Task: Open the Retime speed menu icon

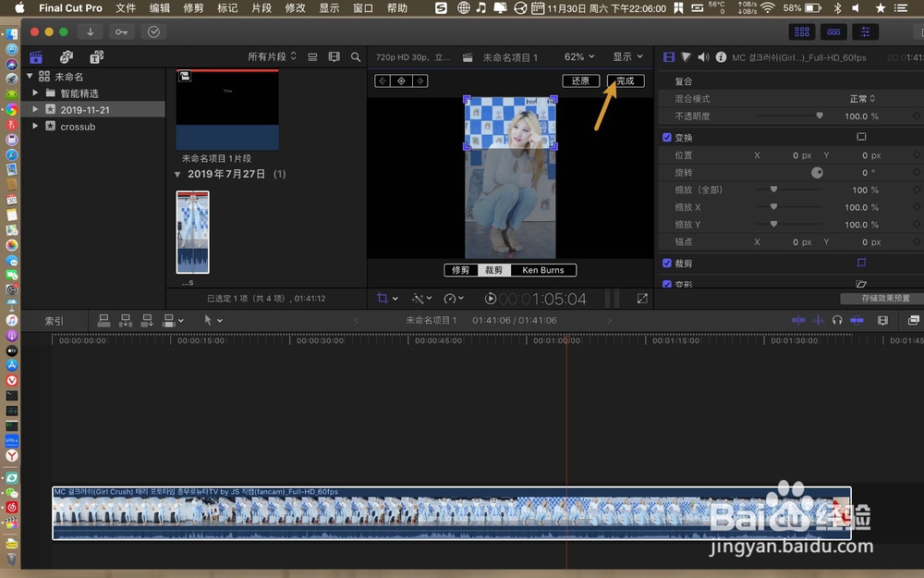Action: (452, 298)
